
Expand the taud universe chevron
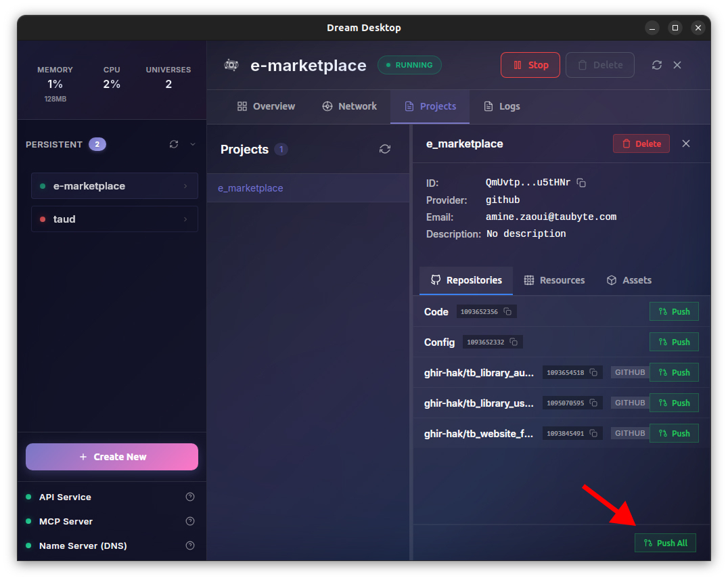pyautogui.click(x=185, y=219)
